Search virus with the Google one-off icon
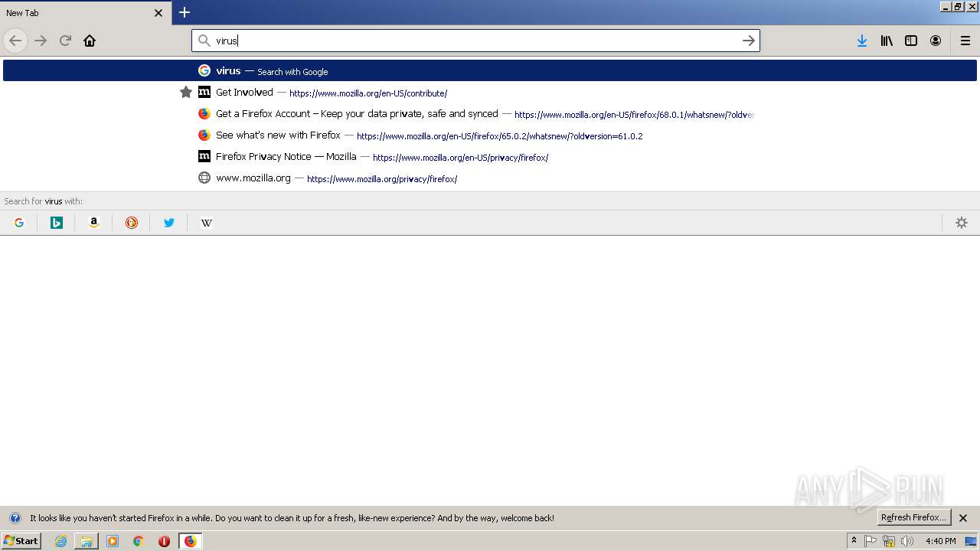The image size is (980, 551). (x=19, y=223)
